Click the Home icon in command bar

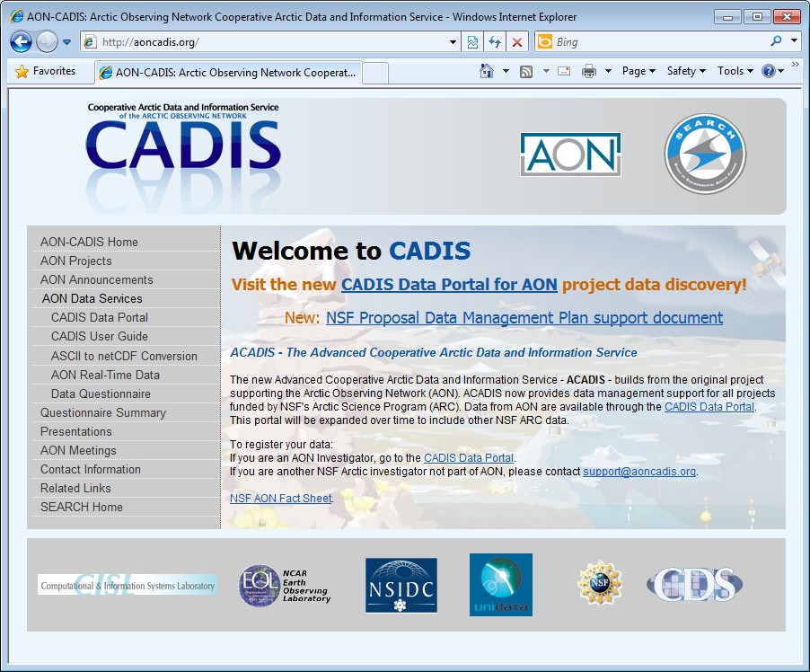[486, 71]
